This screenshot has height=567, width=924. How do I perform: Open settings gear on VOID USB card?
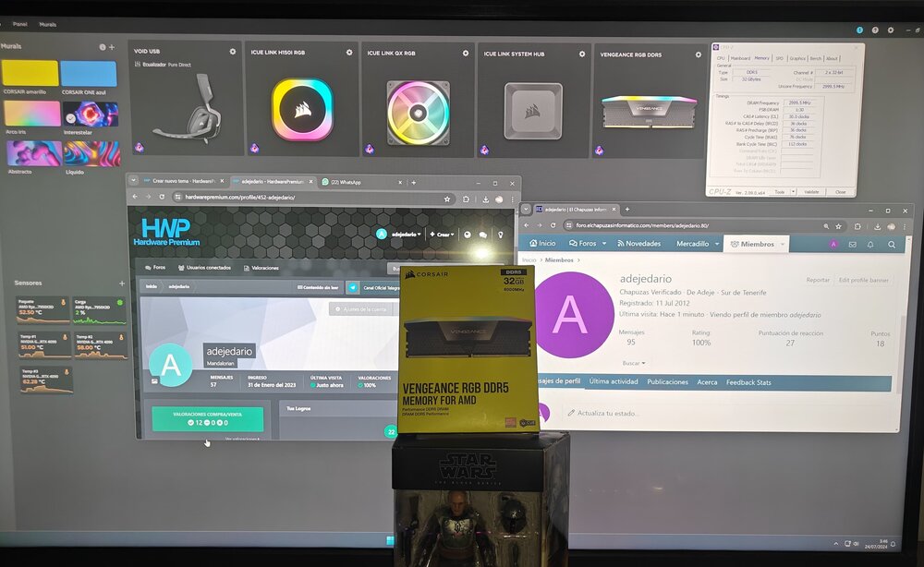point(233,52)
